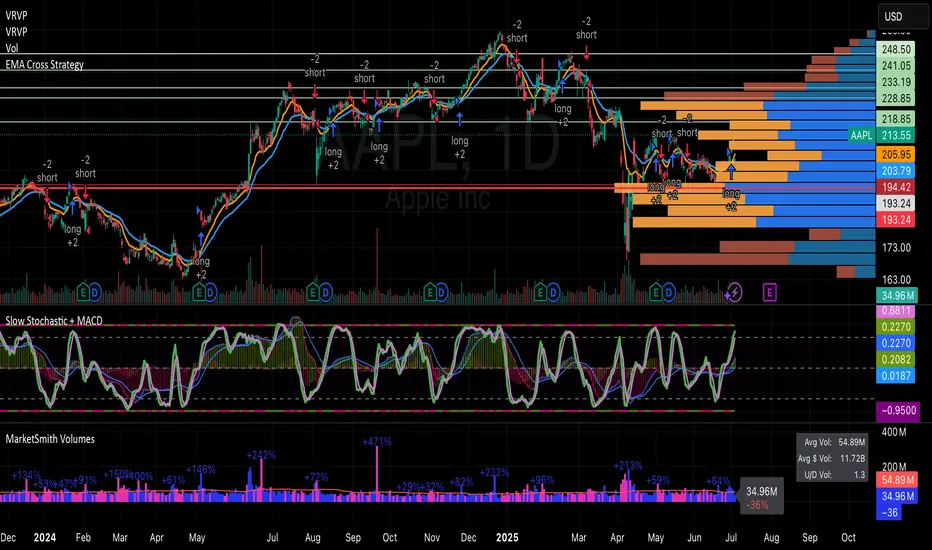
Task: Click Jun on the time axis
Action: pos(694,538)
